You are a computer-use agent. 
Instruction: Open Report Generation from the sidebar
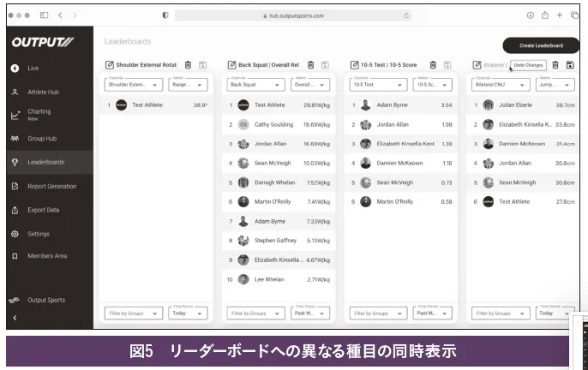[51, 186]
